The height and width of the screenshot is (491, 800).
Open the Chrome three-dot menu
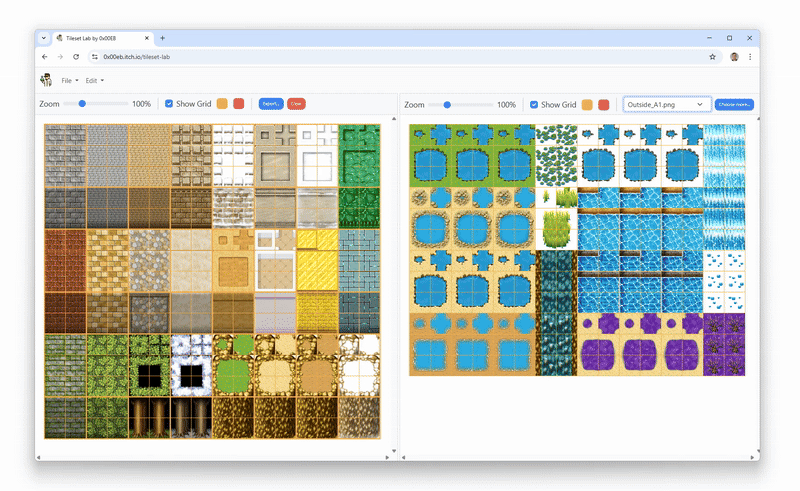coord(750,57)
